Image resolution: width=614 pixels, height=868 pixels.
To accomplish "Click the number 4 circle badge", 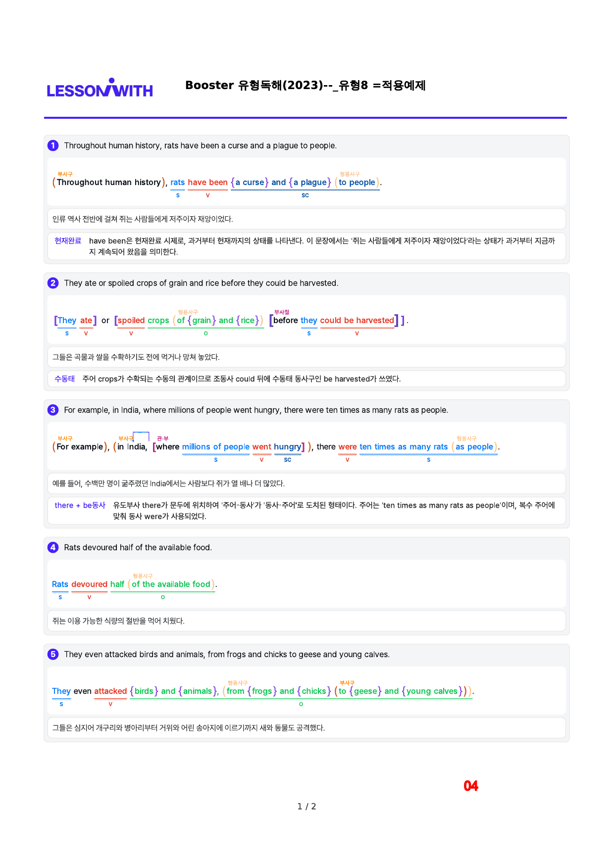I will click(x=53, y=547).
